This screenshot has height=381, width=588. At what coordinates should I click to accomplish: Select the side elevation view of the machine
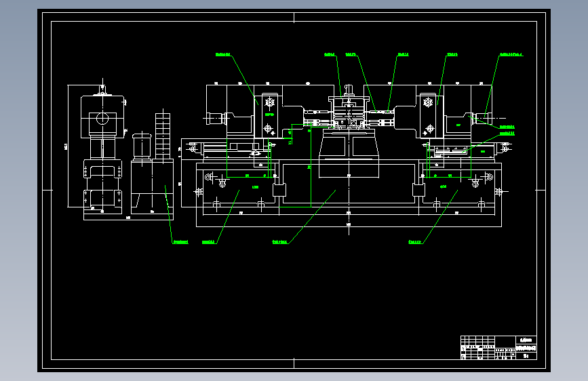pyautogui.click(x=120, y=150)
